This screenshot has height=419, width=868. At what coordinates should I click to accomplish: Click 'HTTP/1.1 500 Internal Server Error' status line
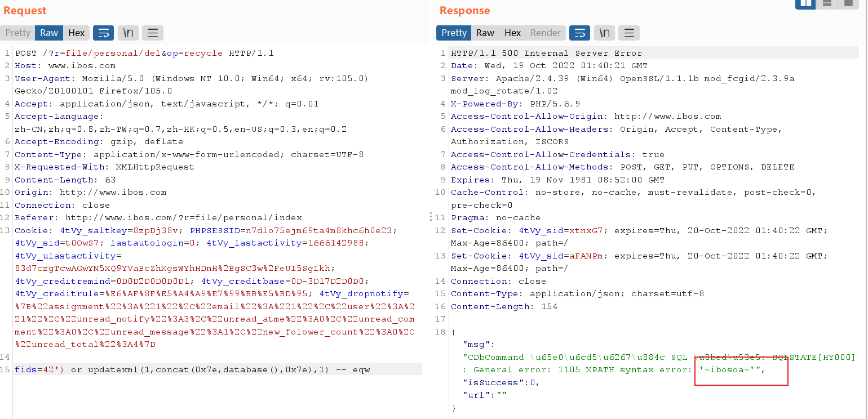click(x=546, y=54)
